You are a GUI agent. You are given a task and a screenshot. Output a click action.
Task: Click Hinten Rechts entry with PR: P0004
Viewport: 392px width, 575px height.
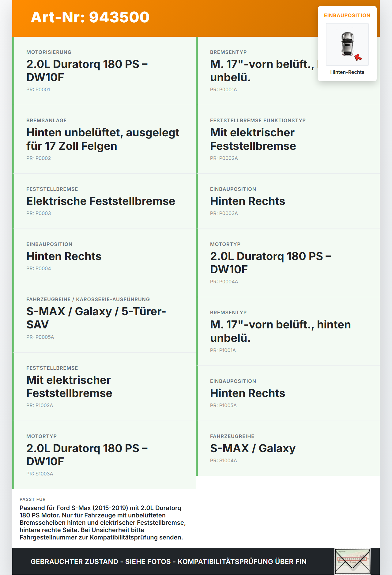click(104, 256)
